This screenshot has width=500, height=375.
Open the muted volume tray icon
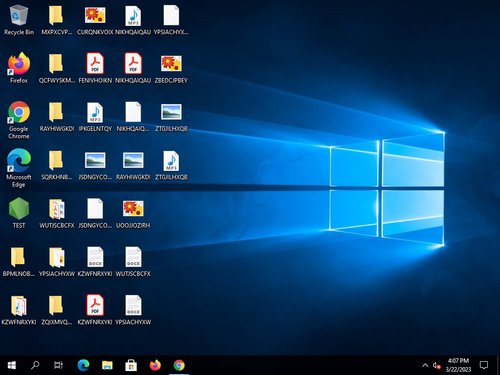(x=436, y=365)
